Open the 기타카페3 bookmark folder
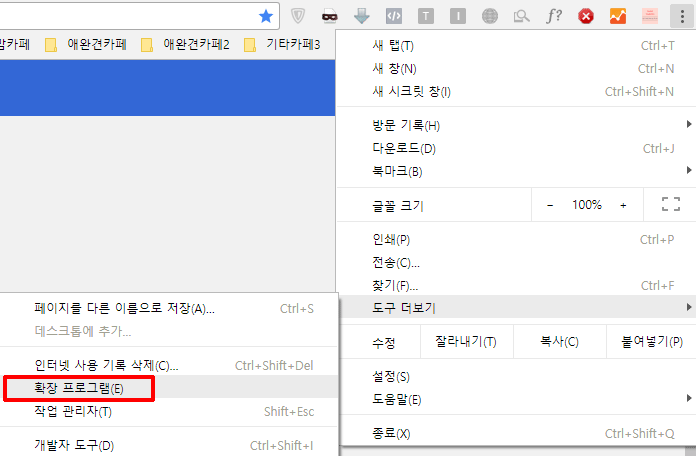This screenshot has height=456, width=696. pos(282,44)
